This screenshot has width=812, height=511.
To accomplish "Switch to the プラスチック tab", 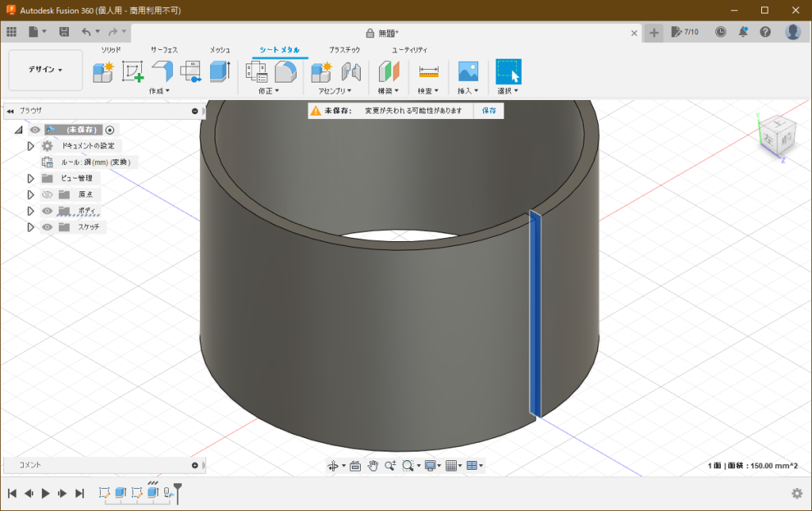I will pos(344,50).
